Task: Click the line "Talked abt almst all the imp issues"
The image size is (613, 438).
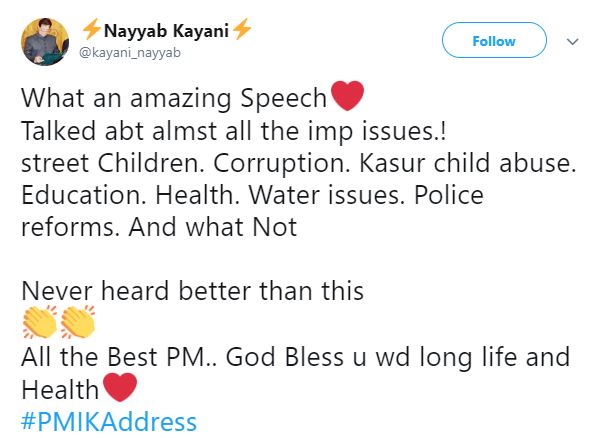Action: [224, 131]
